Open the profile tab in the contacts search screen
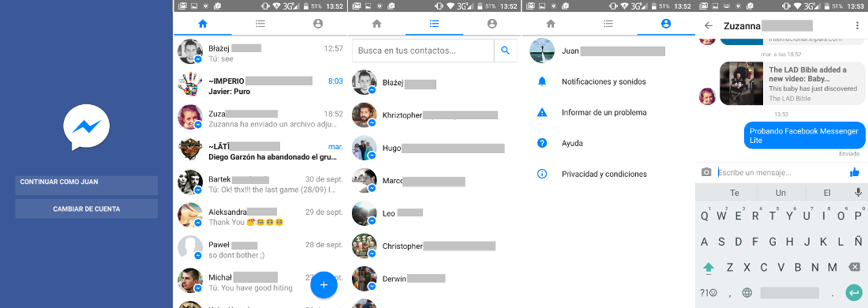This screenshot has width=868, height=308. coord(492,24)
